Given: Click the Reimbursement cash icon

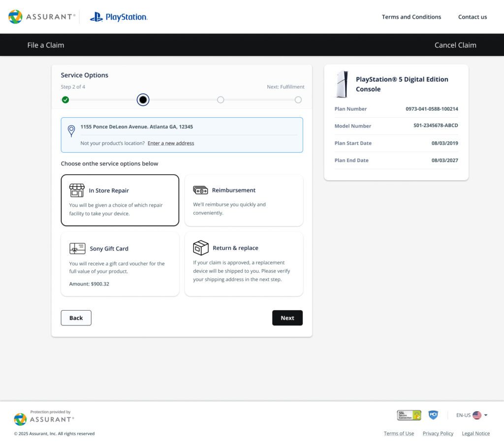Looking at the screenshot, I should click(x=200, y=190).
